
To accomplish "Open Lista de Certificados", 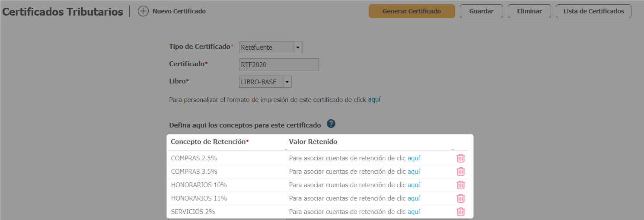I will (x=593, y=11).
